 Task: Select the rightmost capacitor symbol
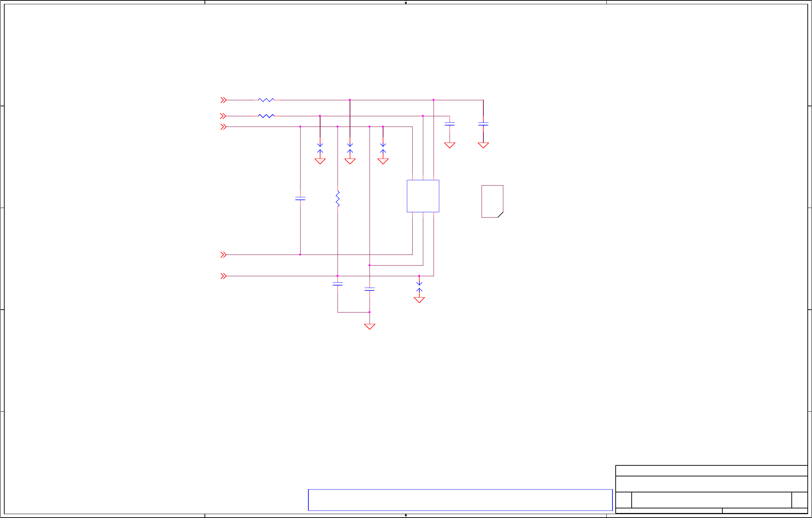(483, 124)
